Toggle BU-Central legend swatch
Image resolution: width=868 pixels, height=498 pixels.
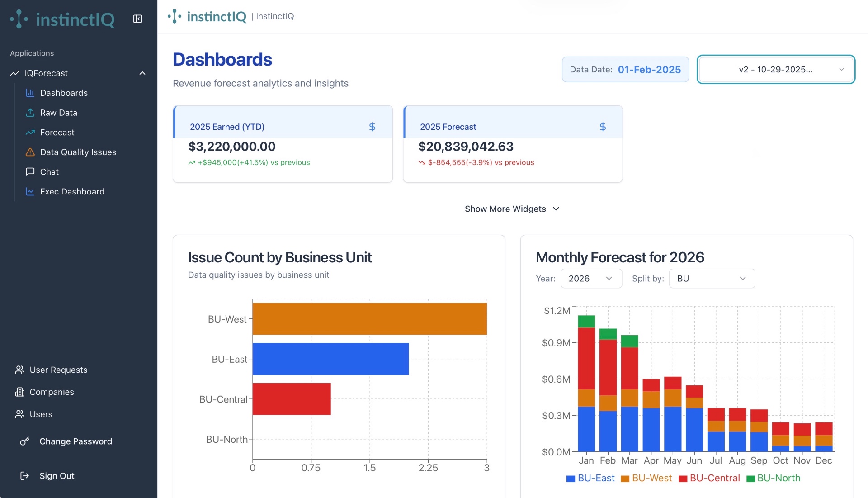[x=683, y=479]
